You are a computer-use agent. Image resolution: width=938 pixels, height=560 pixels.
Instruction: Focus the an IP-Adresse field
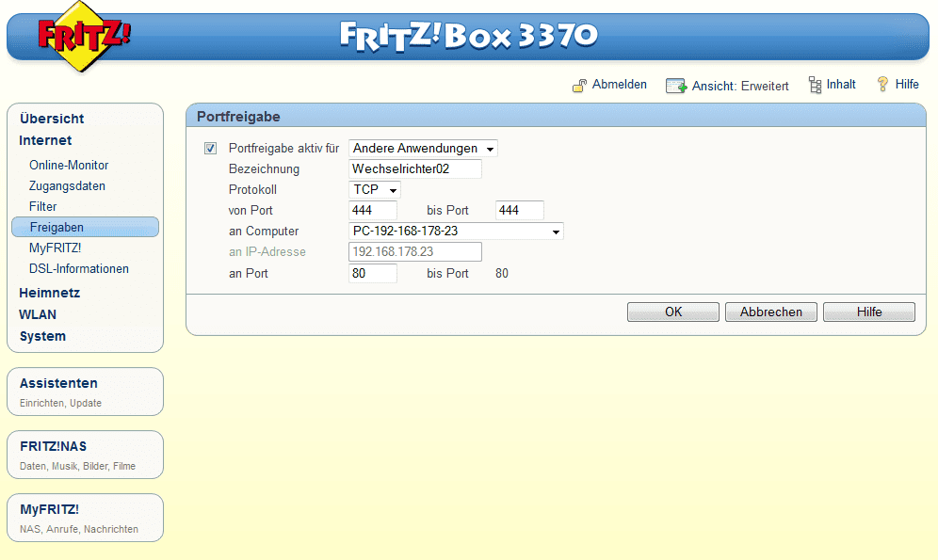click(x=415, y=251)
